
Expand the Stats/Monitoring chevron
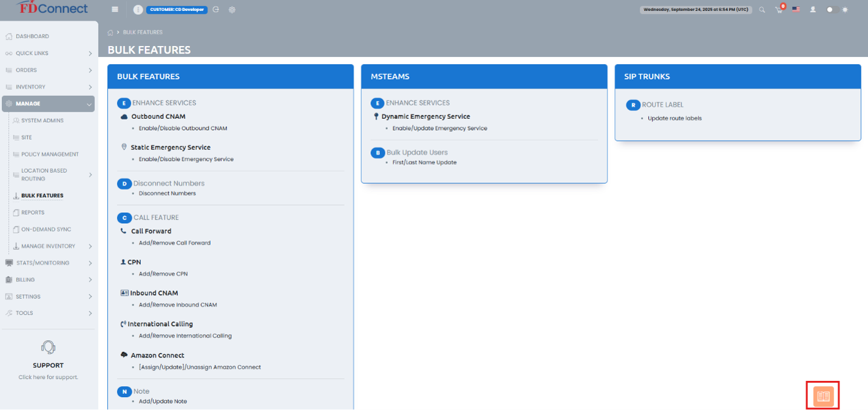tap(90, 263)
